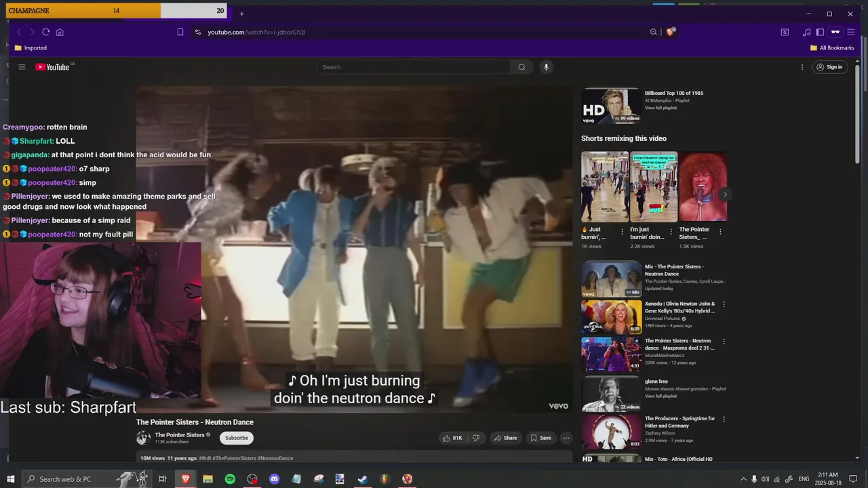Open menu for The Producers video
868x488 pixels.
coord(724,419)
